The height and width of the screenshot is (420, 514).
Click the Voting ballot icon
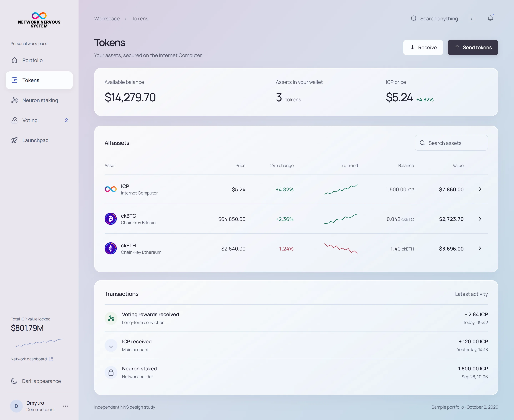click(14, 120)
